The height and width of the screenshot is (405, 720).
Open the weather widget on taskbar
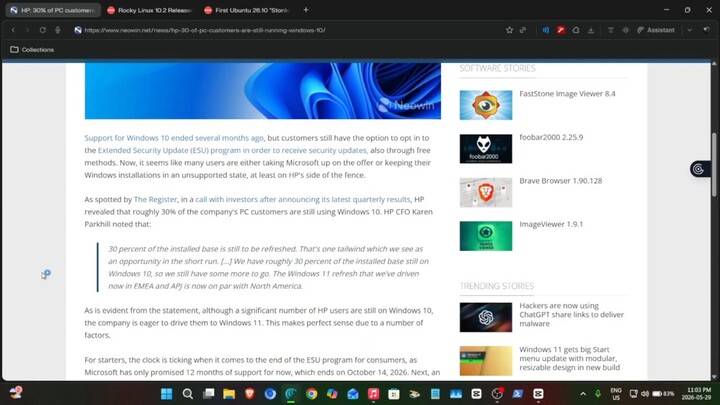tap(16, 393)
